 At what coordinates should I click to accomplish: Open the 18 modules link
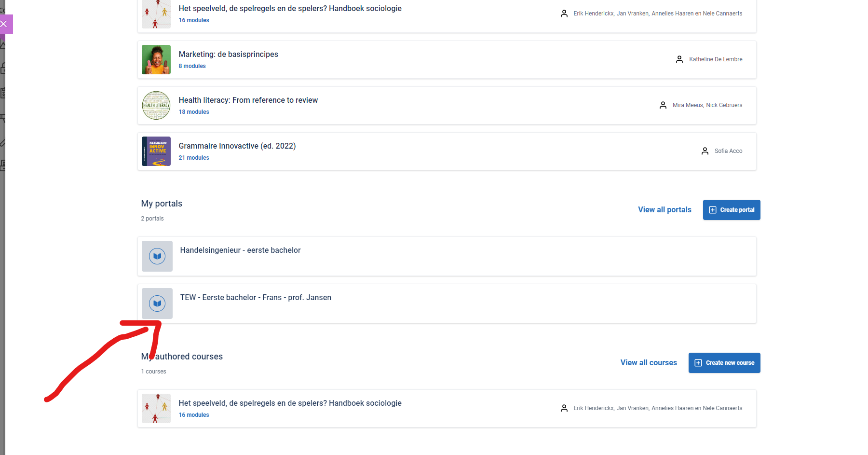pyautogui.click(x=194, y=112)
